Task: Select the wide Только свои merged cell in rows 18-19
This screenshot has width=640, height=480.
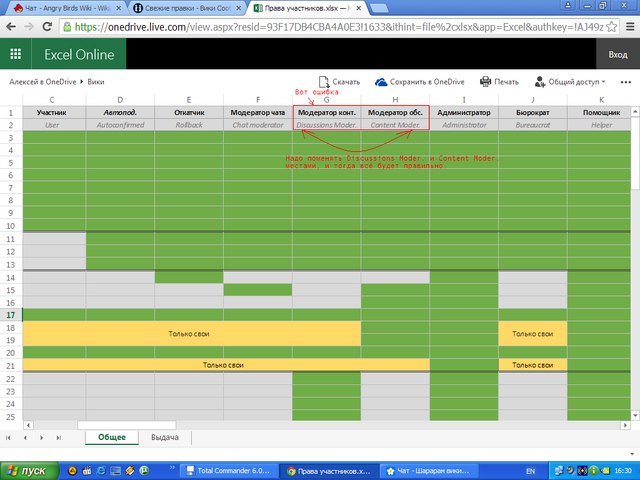Action: (x=192, y=333)
